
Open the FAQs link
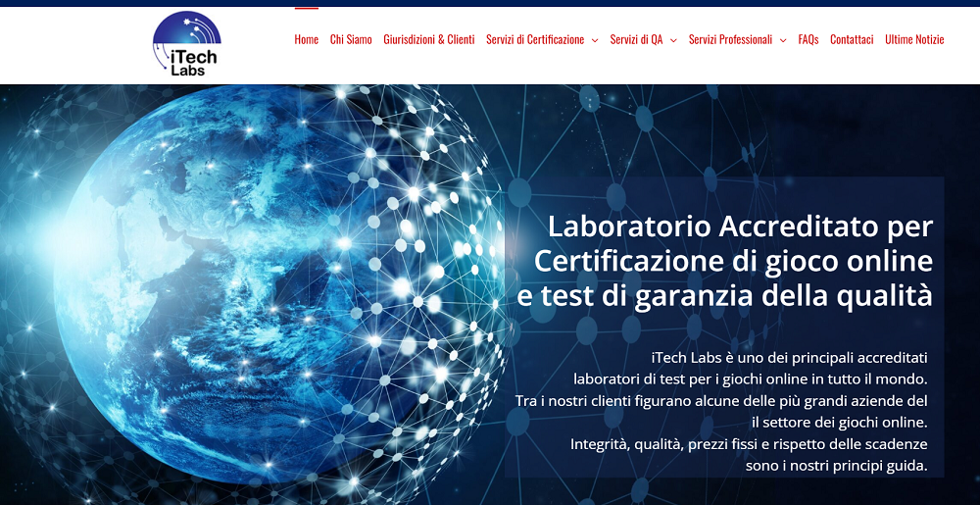(808, 39)
